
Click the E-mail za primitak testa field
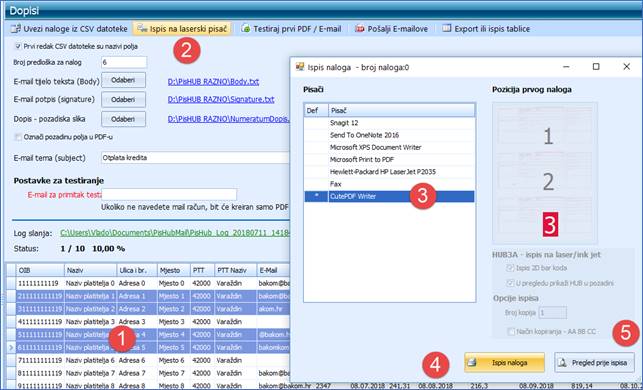coord(169,195)
